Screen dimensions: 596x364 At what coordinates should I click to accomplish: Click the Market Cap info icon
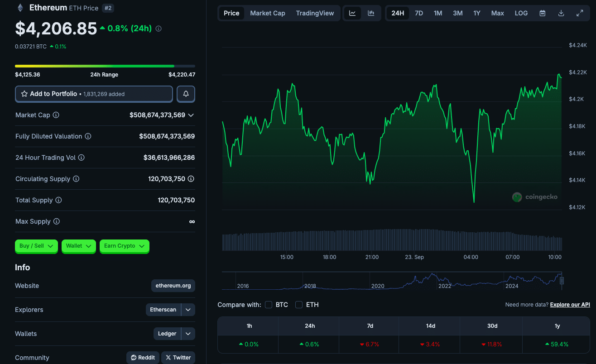click(x=56, y=115)
